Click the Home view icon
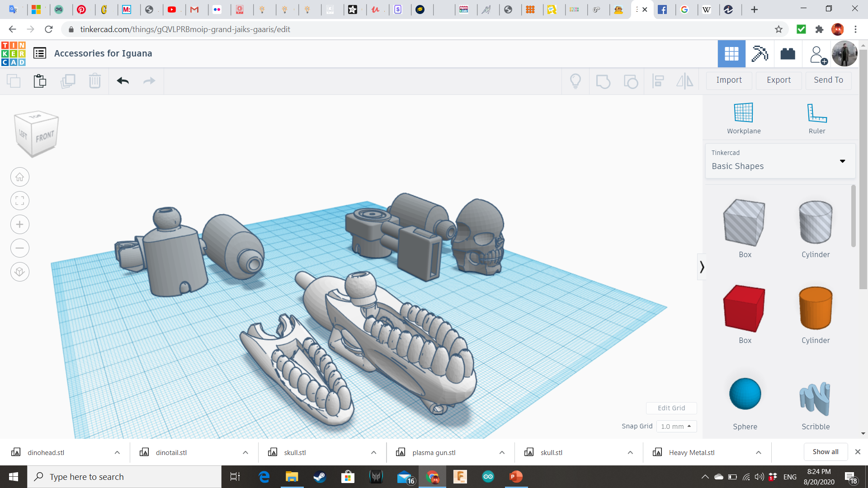Viewport: 868px width, 488px height. [20, 177]
